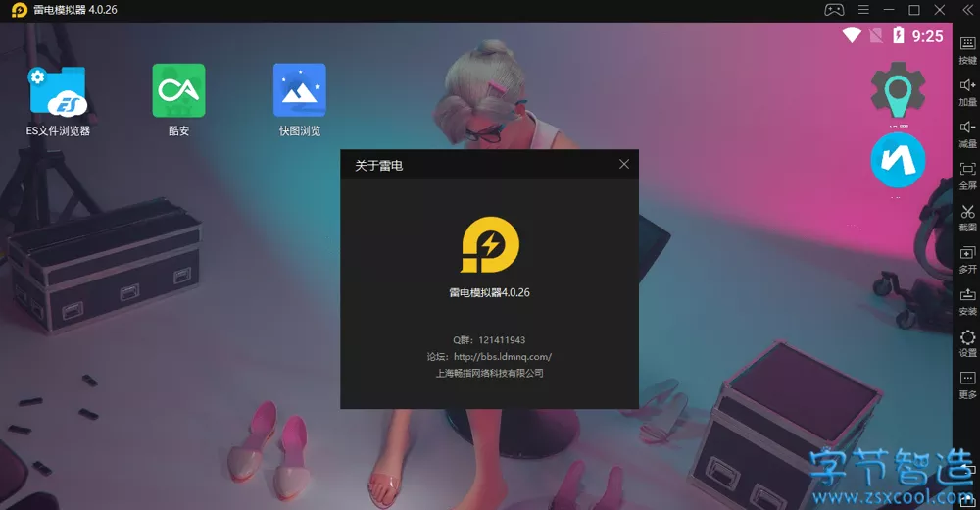Click the Wi-Fi status icon
The height and width of the screenshot is (510, 980).
point(852,35)
